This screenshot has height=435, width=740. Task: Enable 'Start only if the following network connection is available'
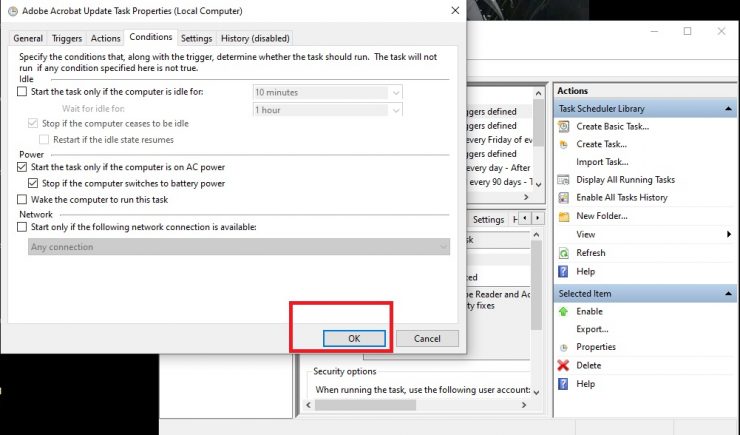click(x=22, y=227)
